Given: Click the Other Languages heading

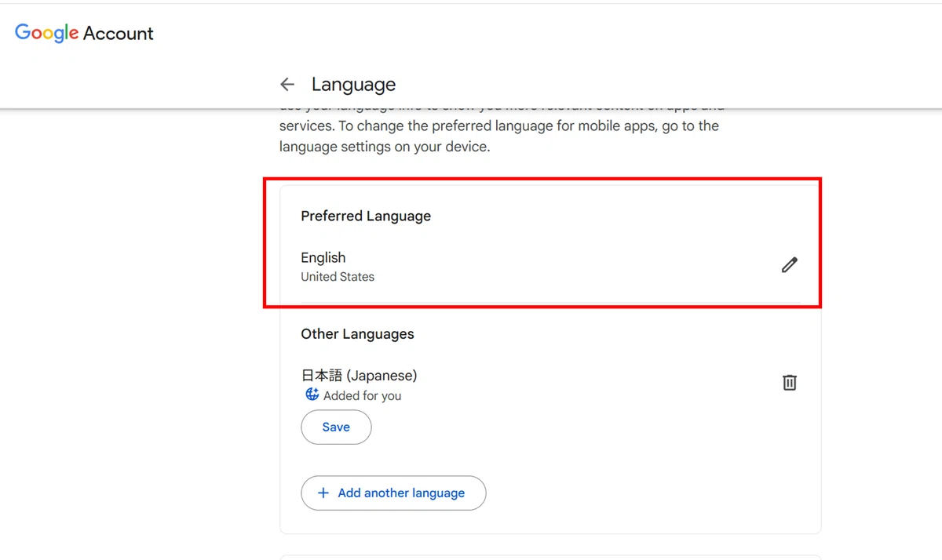Looking at the screenshot, I should click(x=357, y=334).
